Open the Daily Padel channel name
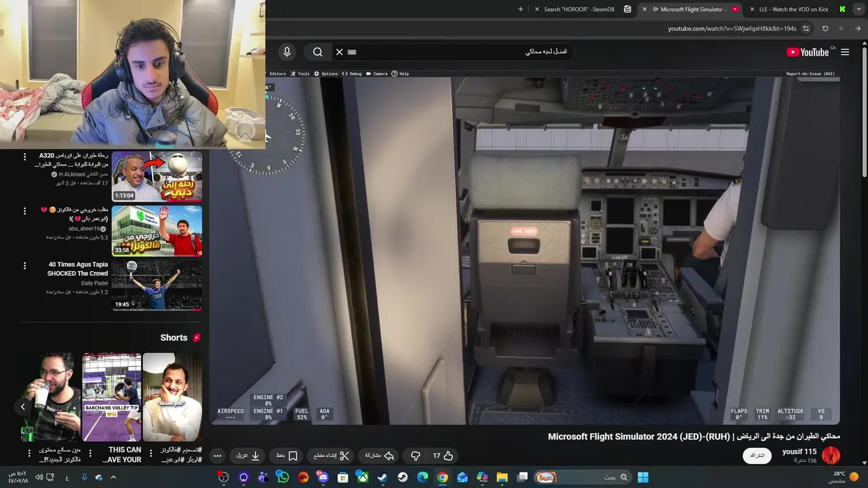This screenshot has width=868, height=488. 94,283
